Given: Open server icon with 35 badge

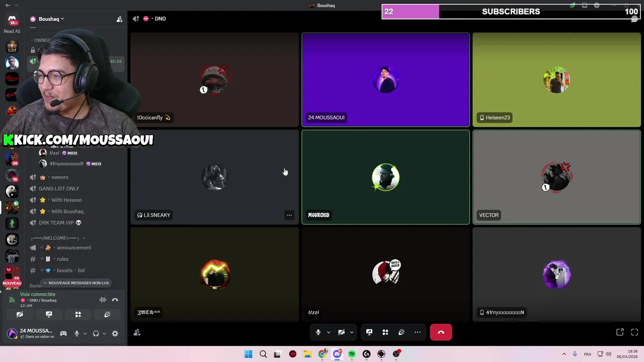Looking at the screenshot, I should pyautogui.click(x=12, y=159).
